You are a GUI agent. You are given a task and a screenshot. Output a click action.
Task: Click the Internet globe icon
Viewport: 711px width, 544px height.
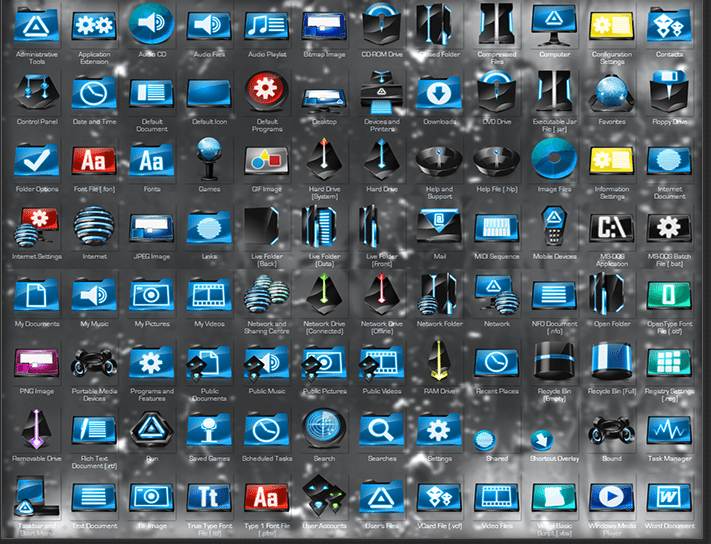click(94, 226)
